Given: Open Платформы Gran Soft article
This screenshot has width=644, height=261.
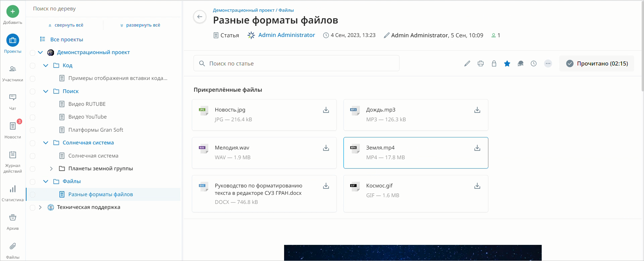Looking at the screenshot, I should 96,130.
